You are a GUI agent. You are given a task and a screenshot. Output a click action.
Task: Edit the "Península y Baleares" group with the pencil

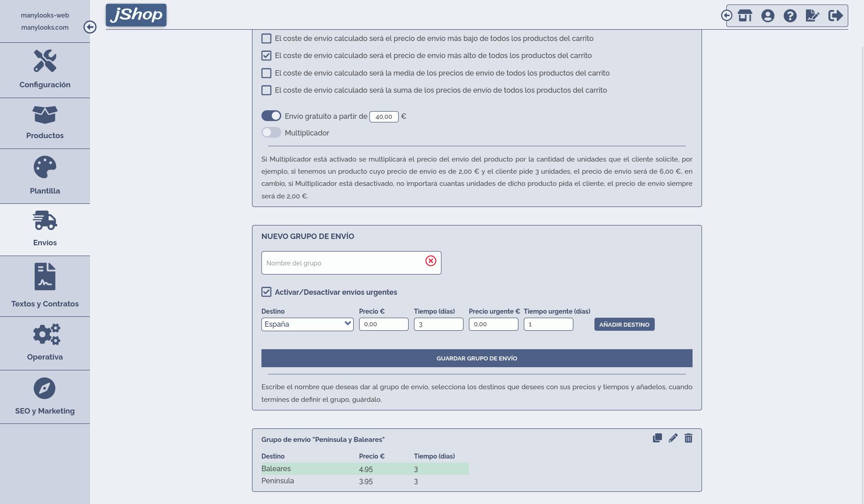point(673,438)
